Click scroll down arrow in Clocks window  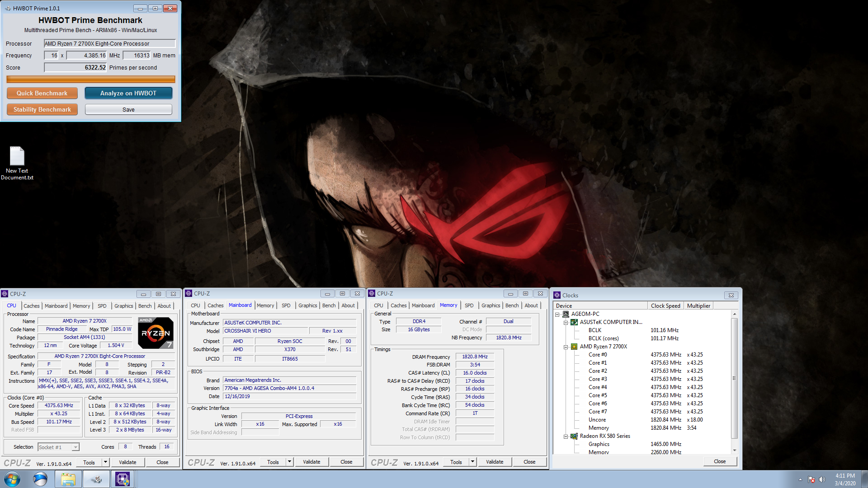click(x=734, y=450)
